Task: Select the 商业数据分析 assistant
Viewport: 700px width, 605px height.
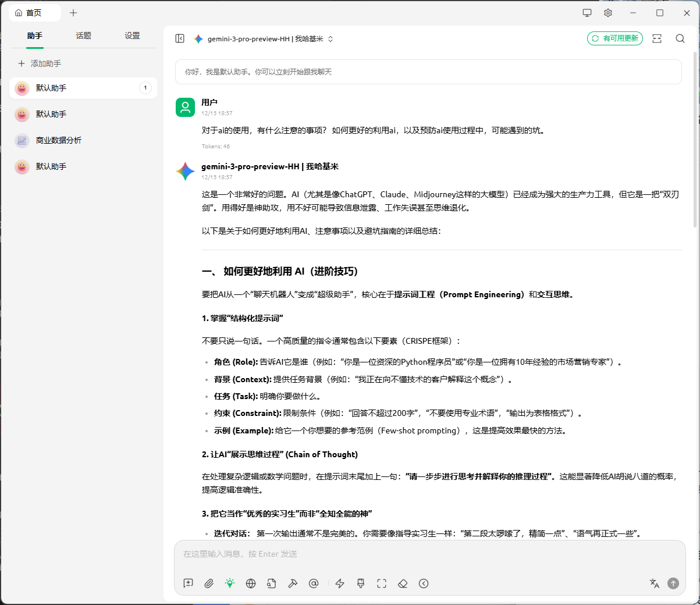Action: (x=58, y=140)
